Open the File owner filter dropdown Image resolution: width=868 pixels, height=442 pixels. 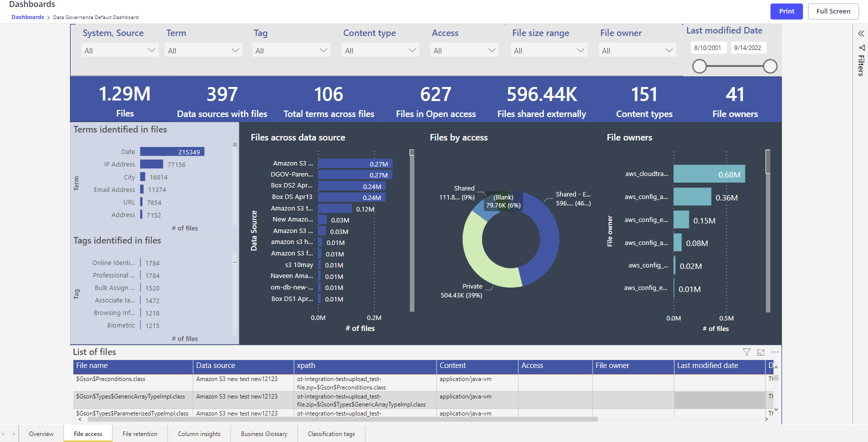point(637,50)
